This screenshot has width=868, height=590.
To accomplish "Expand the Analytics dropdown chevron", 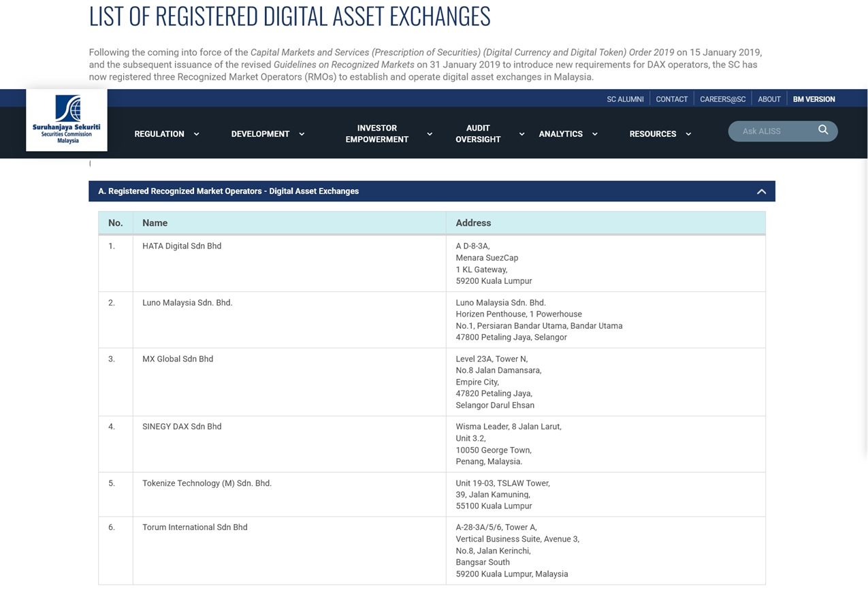I will click(594, 134).
